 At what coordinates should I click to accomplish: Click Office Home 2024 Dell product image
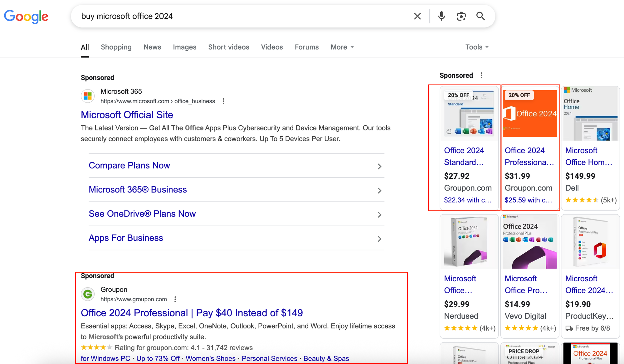pyautogui.click(x=590, y=114)
